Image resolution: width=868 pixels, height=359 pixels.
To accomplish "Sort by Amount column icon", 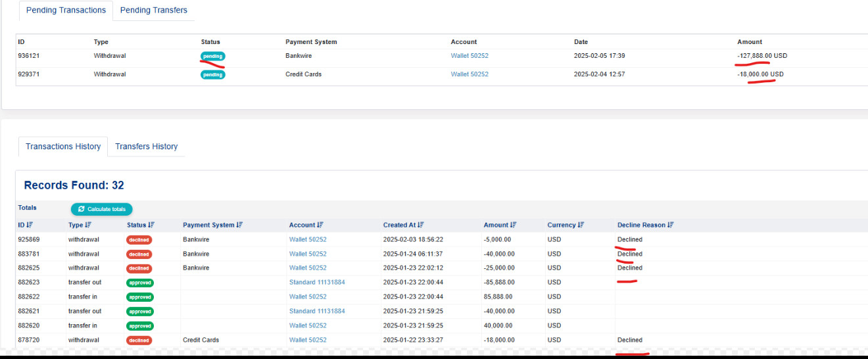I will pyautogui.click(x=514, y=225).
